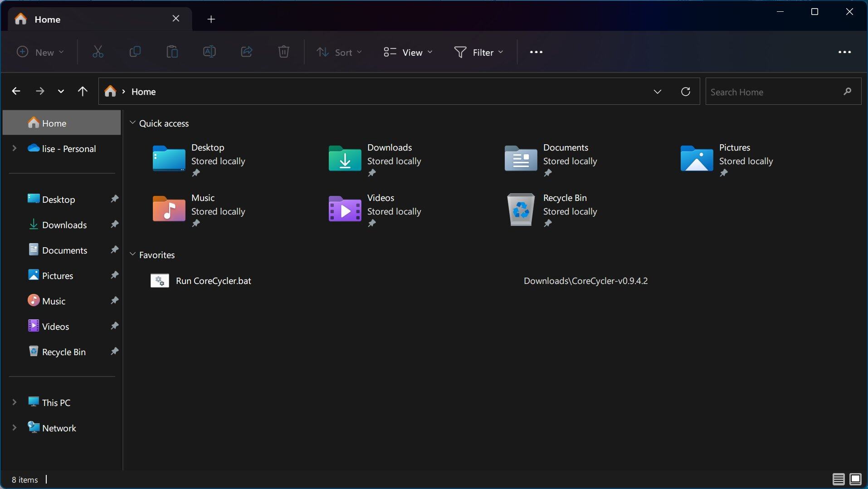Collapse the Quick access section
This screenshot has height=489, width=868.
tap(132, 123)
